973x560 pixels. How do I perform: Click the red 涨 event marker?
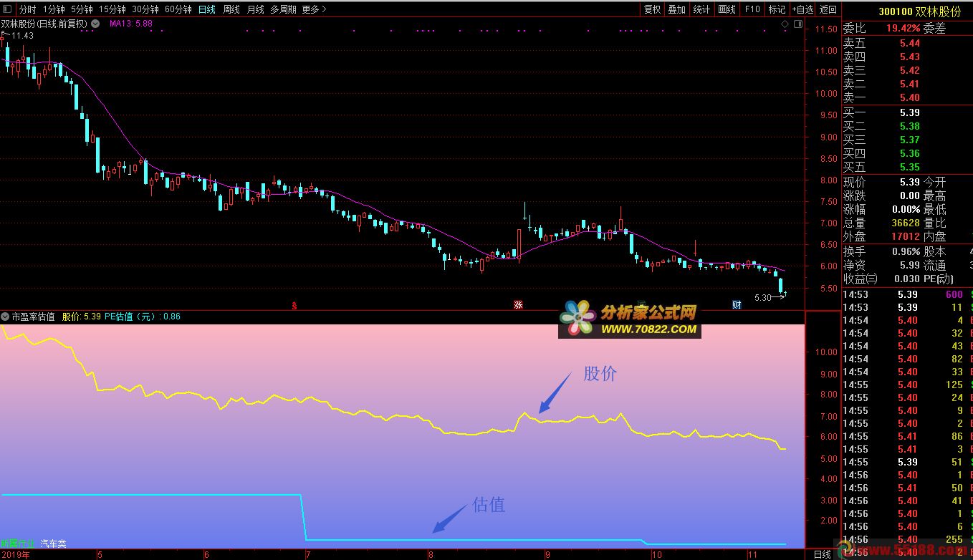coord(518,305)
